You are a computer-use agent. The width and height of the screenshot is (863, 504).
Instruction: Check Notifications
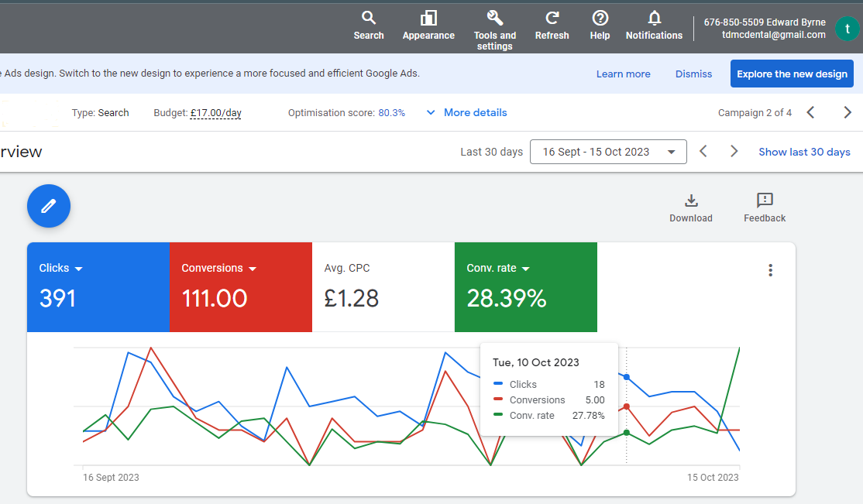pos(654,26)
